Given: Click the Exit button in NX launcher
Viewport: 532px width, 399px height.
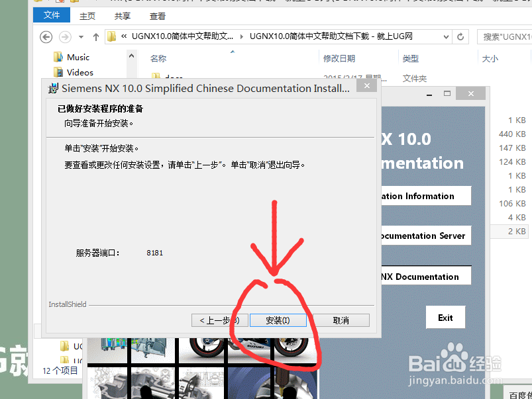Looking at the screenshot, I should [x=445, y=318].
